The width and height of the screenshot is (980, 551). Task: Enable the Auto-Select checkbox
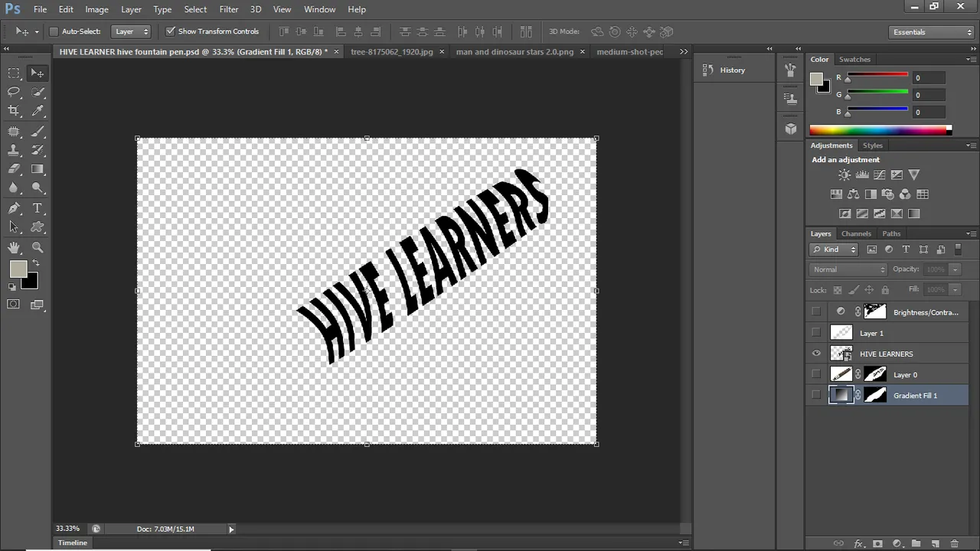point(54,32)
